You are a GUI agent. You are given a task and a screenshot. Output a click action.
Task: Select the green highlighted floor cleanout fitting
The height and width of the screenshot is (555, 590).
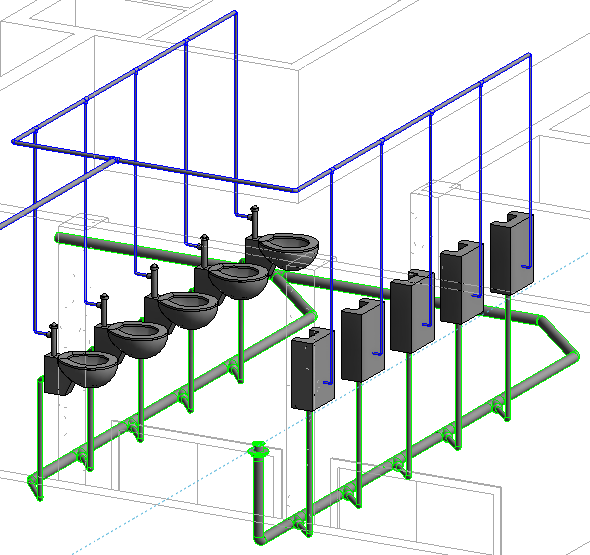click(x=258, y=450)
